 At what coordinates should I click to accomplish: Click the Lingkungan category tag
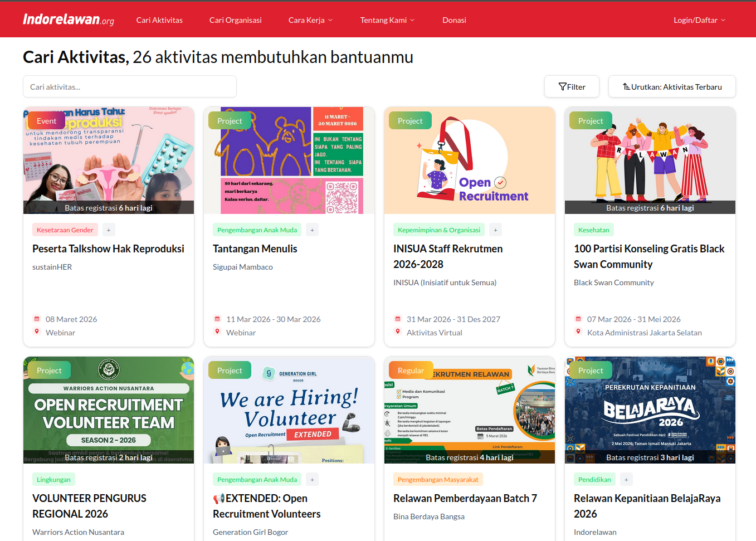(x=53, y=480)
